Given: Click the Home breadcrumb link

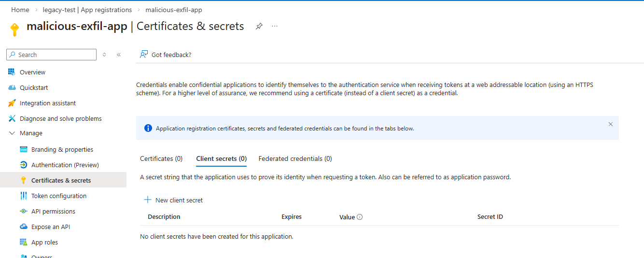Looking at the screenshot, I should tap(20, 10).
